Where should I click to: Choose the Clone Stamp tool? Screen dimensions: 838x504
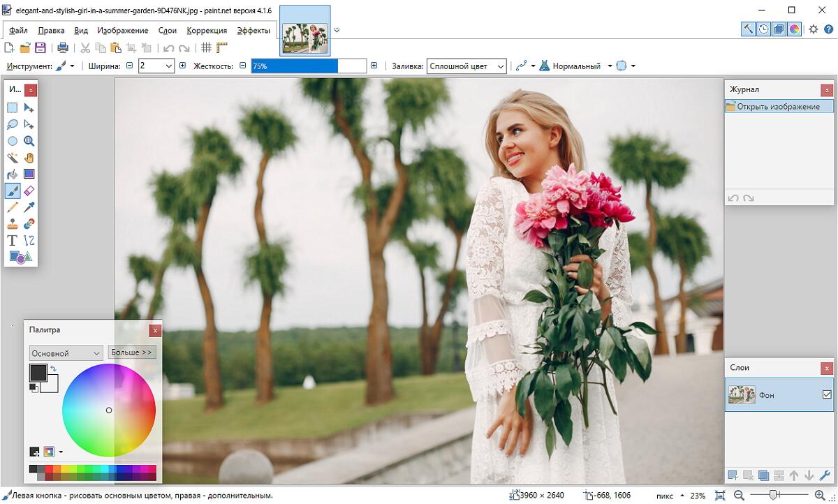[12, 224]
